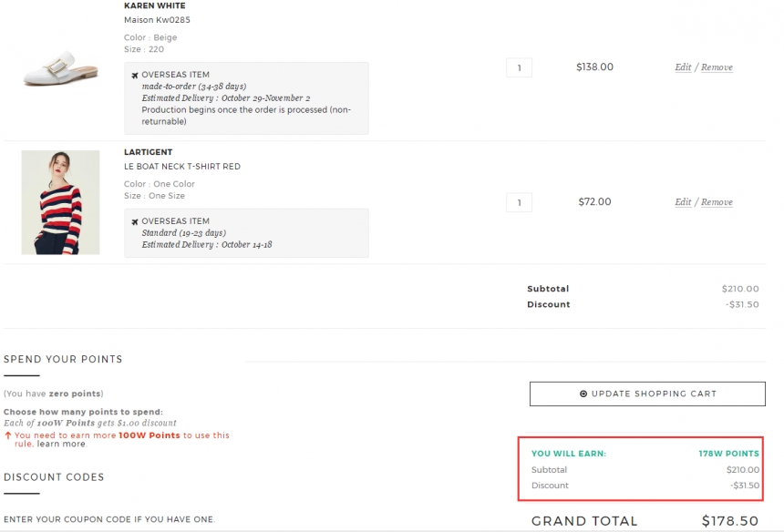This screenshot has height=532, width=784.
Task: Open the Maison Kw0285 product name
Action: (157, 20)
